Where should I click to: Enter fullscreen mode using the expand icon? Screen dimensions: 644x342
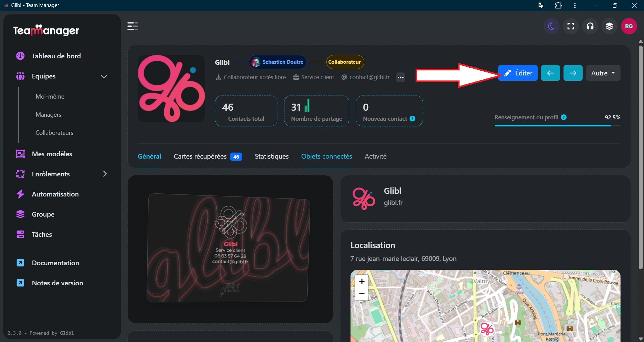click(x=571, y=26)
